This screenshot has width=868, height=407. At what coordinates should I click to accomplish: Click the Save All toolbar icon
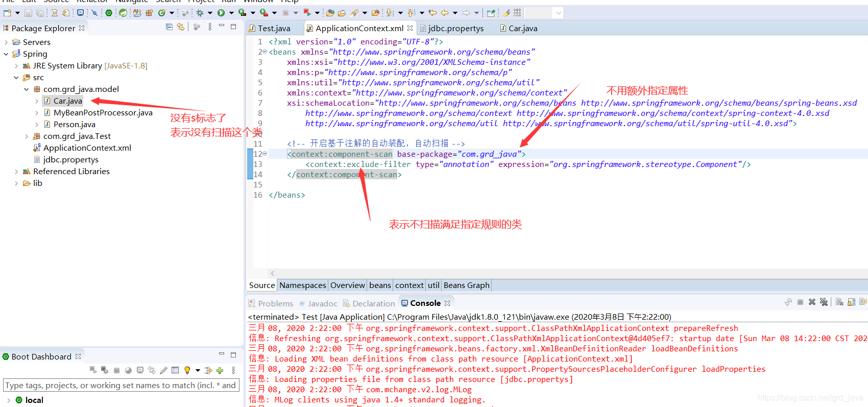pos(40,13)
